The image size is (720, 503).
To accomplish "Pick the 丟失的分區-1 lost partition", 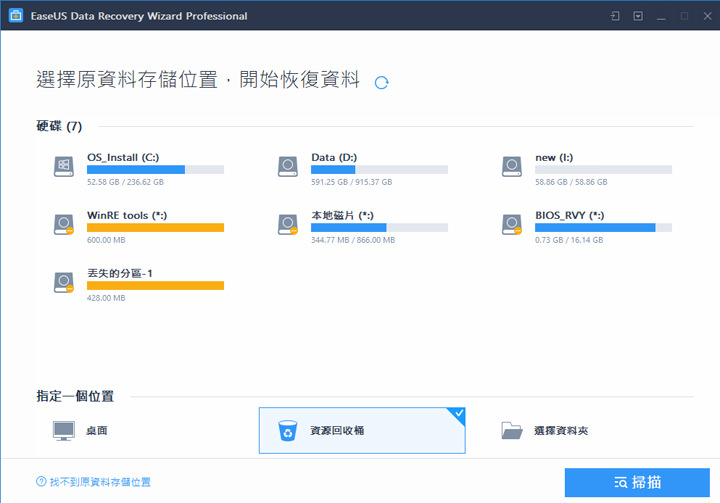I will coord(64,281).
